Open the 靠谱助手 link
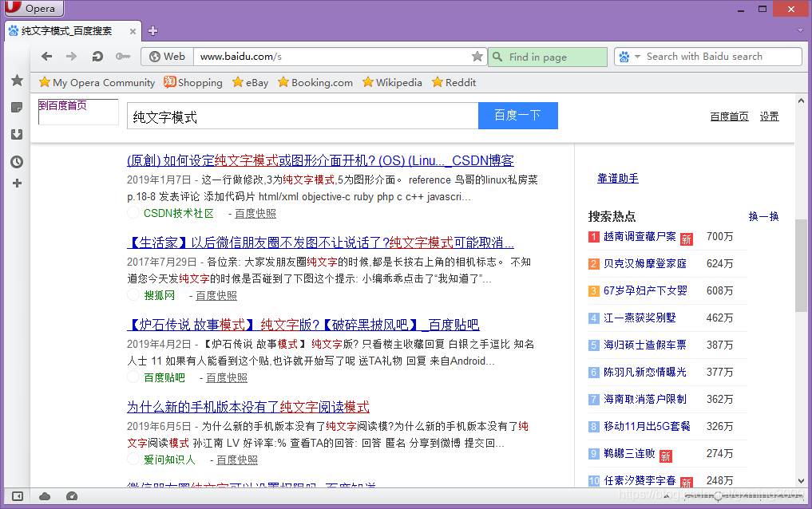This screenshot has height=509, width=812. pos(618,179)
